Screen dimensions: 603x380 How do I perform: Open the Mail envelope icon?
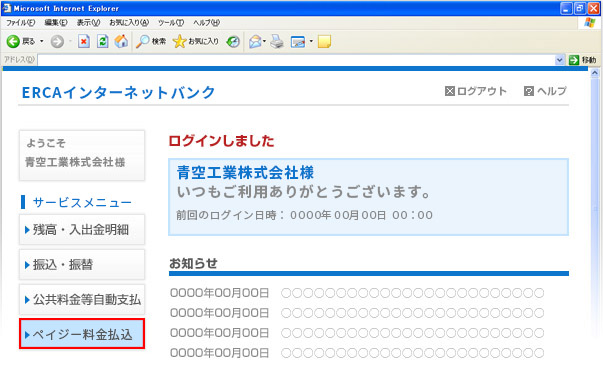[255, 41]
